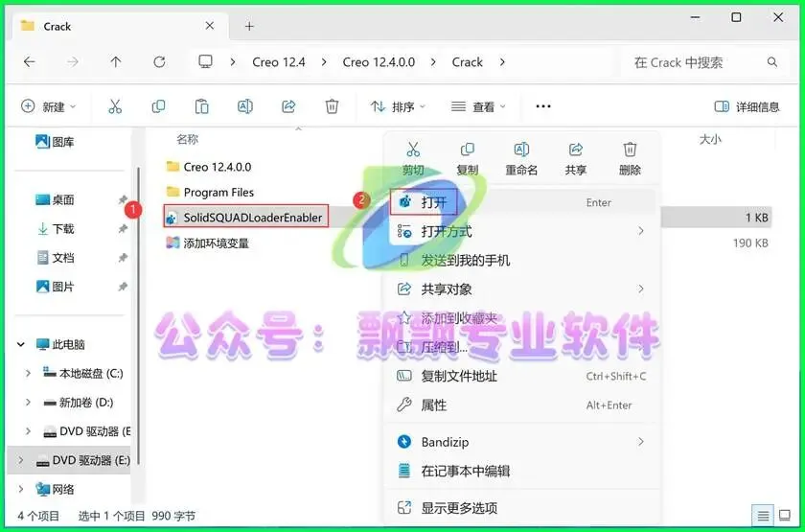Screen dimensions: 805x532
Task: Toggle the 详细信息 details pane
Action: (747, 106)
